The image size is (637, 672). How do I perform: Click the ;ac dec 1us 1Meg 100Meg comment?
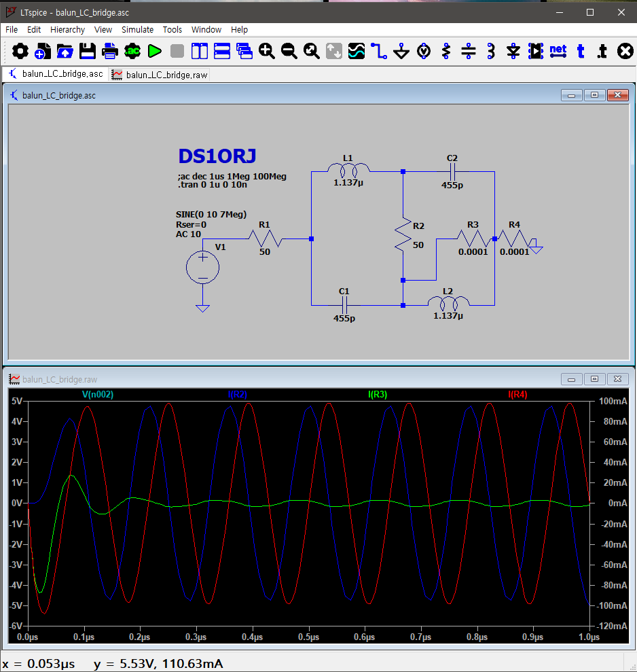click(232, 176)
